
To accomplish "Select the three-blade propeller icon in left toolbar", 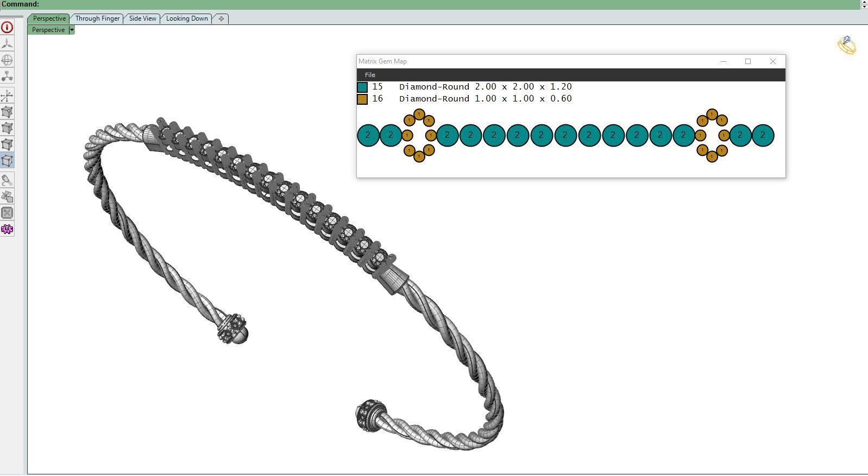I will click(7, 43).
